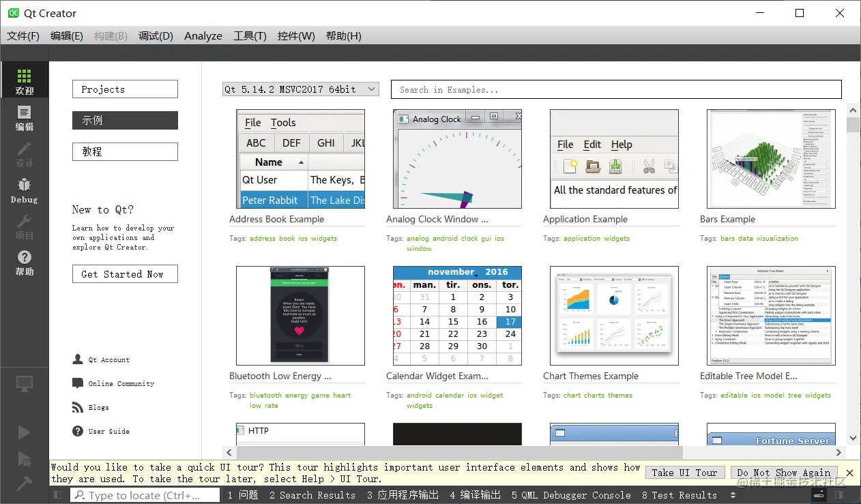The height and width of the screenshot is (504, 861).
Task: Click the Run play button
Action: pyautogui.click(x=24, y=432)
